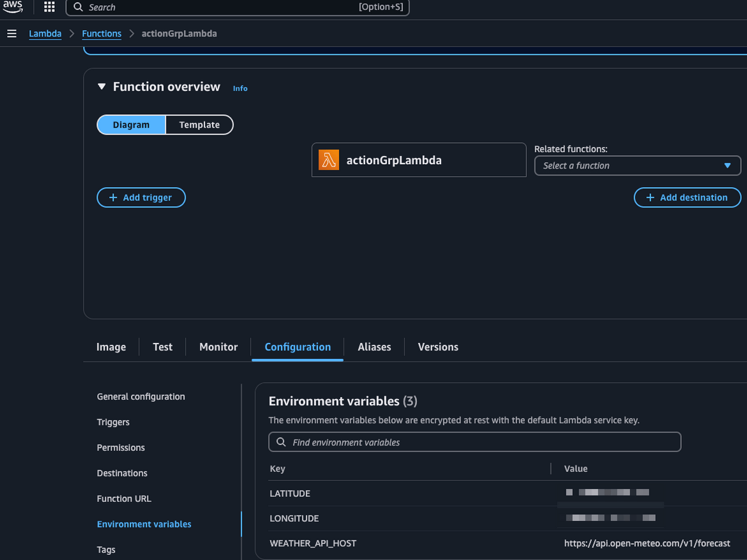Click the blurred LATITUDE value cell
The width and height of the screenshot is (747, 560).
607,492
